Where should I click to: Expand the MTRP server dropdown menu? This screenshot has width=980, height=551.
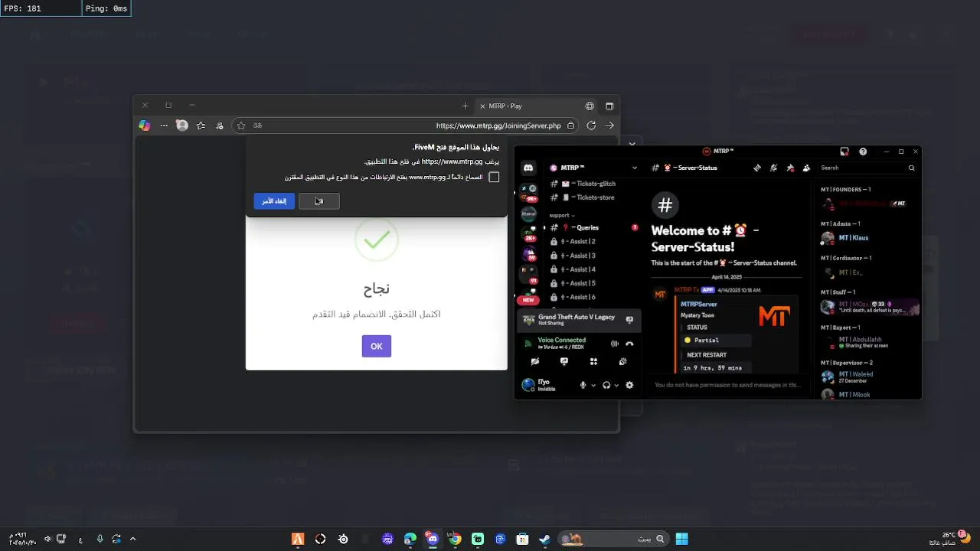pyautogui.click(x=634, y=168)
